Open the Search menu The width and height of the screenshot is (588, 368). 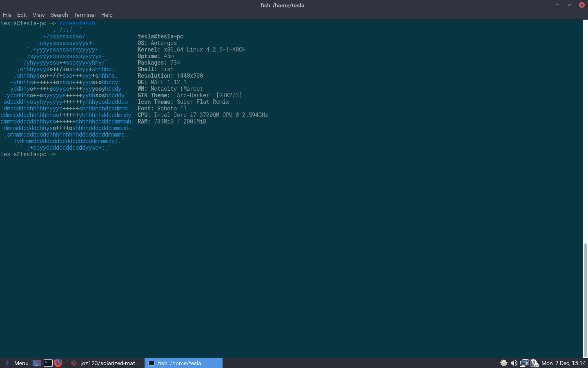tap(59, 15)
